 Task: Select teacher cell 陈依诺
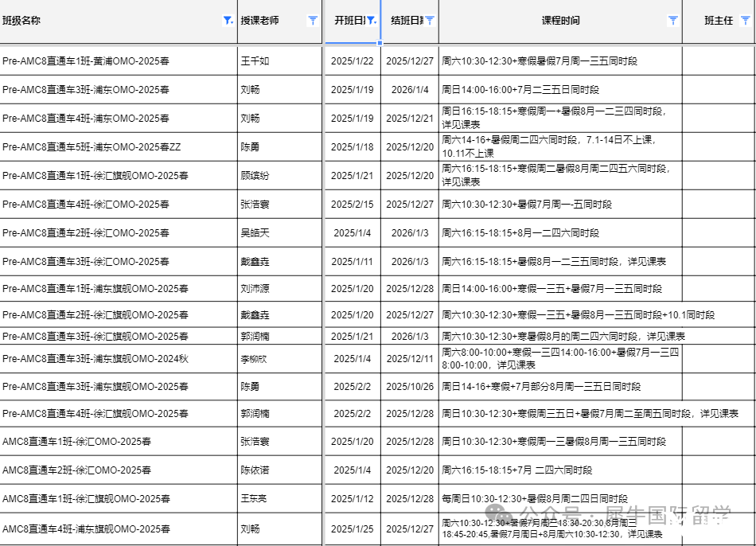(279, 470)
